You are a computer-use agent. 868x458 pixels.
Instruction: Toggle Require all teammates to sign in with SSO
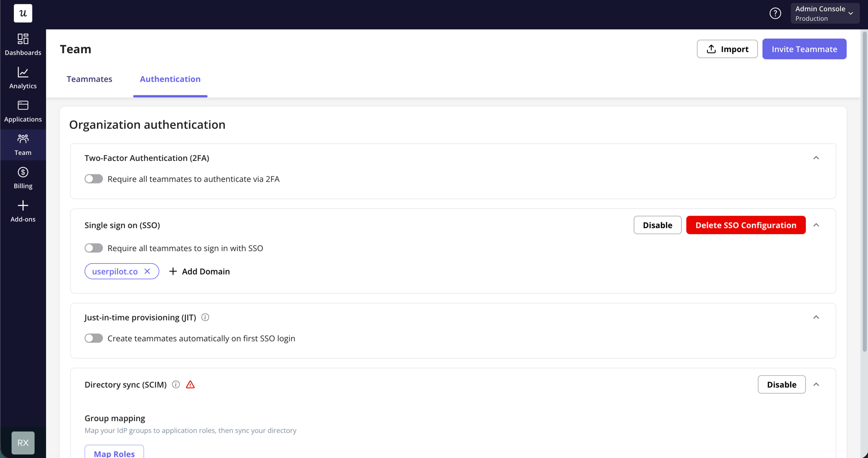click(x=94, y=248)
